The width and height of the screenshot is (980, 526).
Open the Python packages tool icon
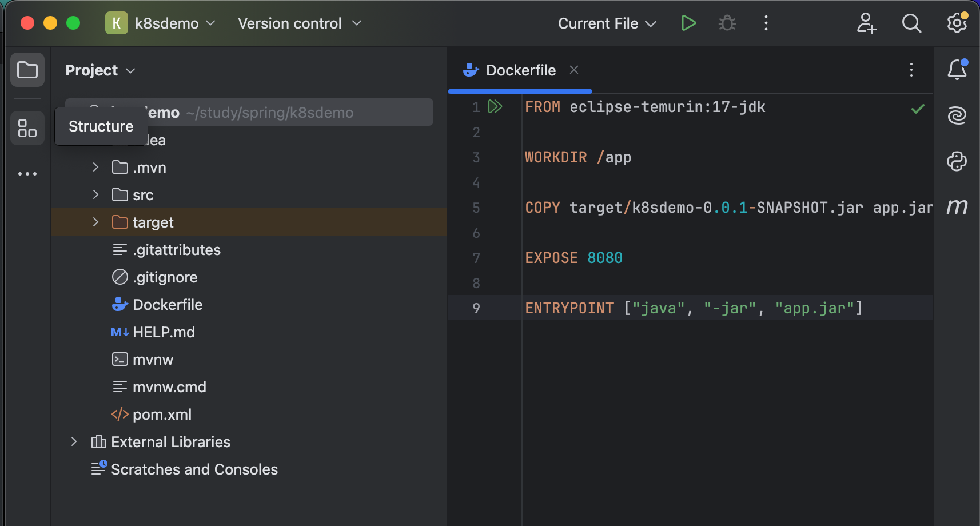[x=957, y=161]
